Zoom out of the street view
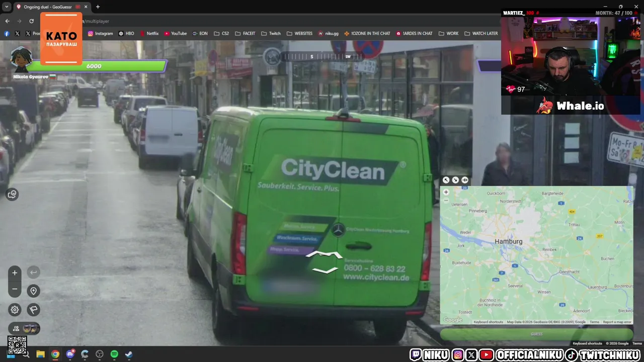Screen dimensions: 644x362 point(15,289)
